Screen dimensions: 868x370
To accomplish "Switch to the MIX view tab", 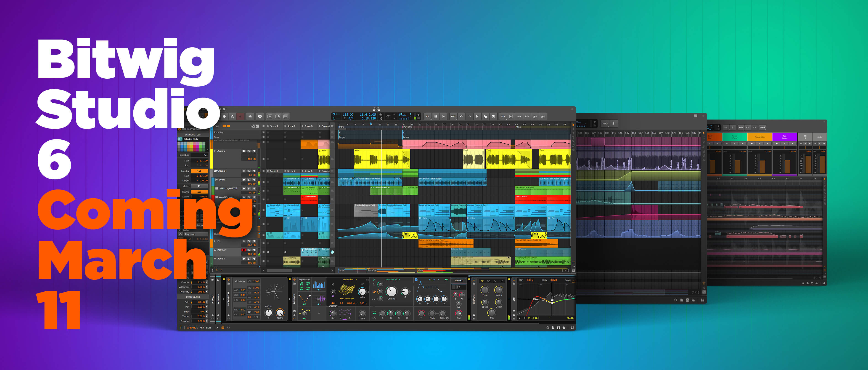I will click(x=202, y=328).
